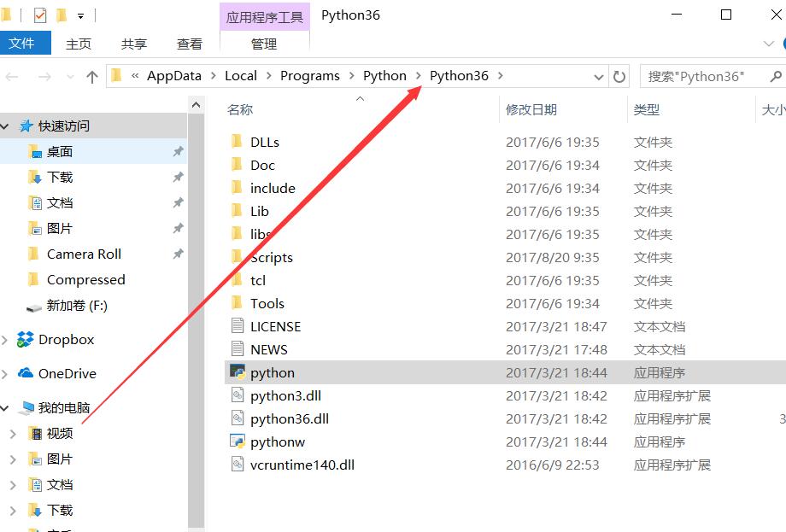The width and height of the screenshot is (786, 532).
Task: Open the customize quick access toolbar dropdown
Action: click(x=80, y=16)
